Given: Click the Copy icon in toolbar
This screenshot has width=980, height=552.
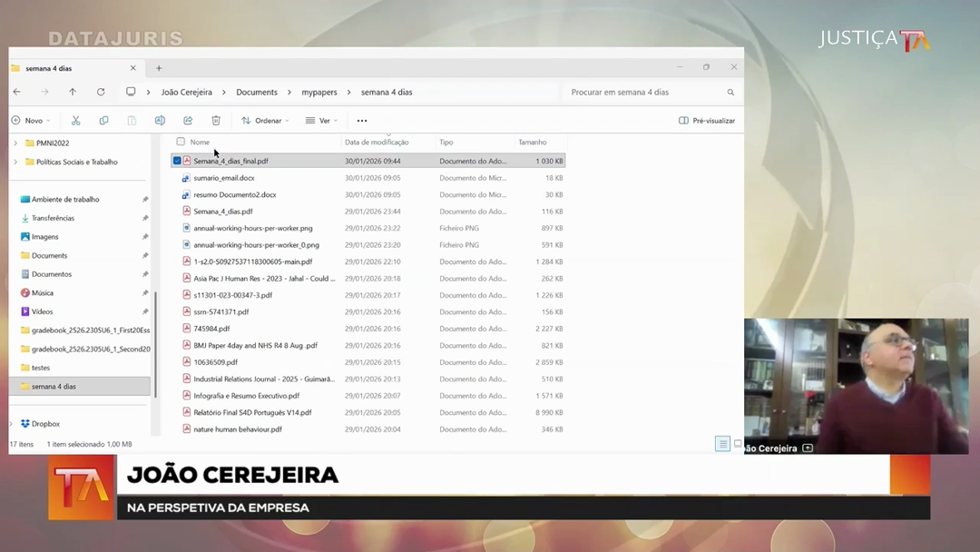Looking at the screenshot, I should click(x=103, y=121).
